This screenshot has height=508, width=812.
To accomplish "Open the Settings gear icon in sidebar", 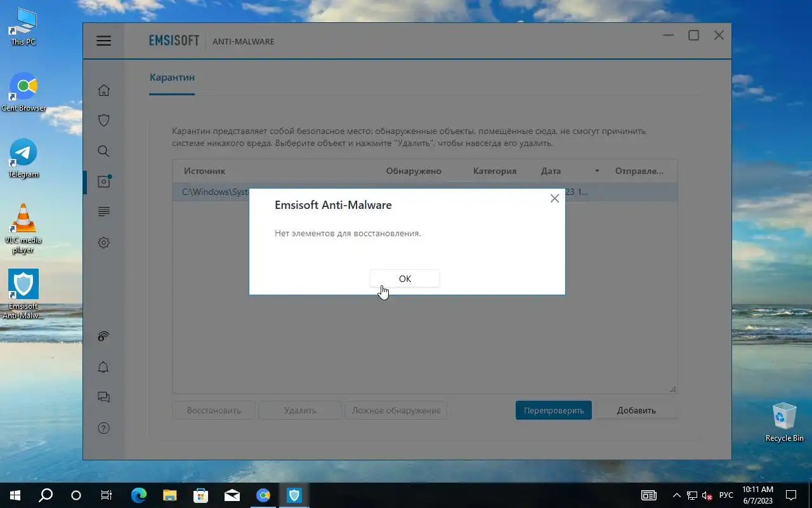I will click(x=104, y=243).
